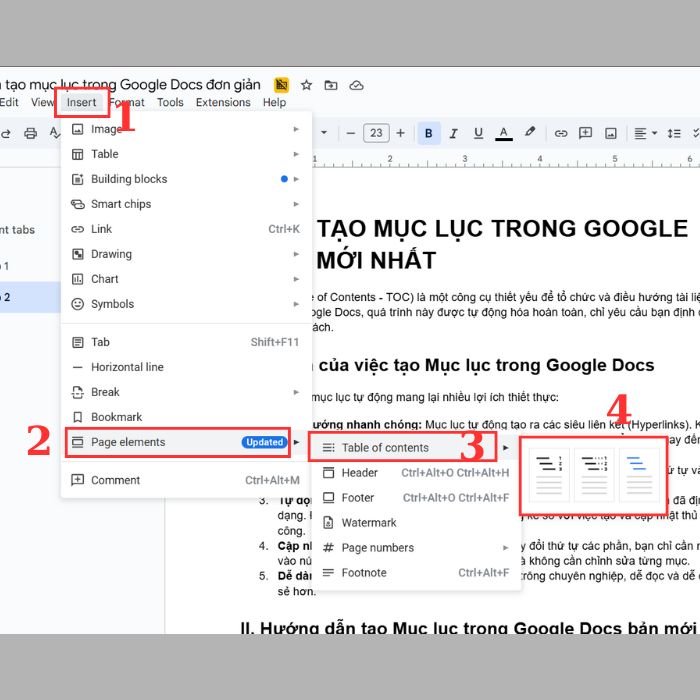The width and height of the screenshot is (700, 700).
Task: Click the move to folder icon
Action: (x=331, y=85)
